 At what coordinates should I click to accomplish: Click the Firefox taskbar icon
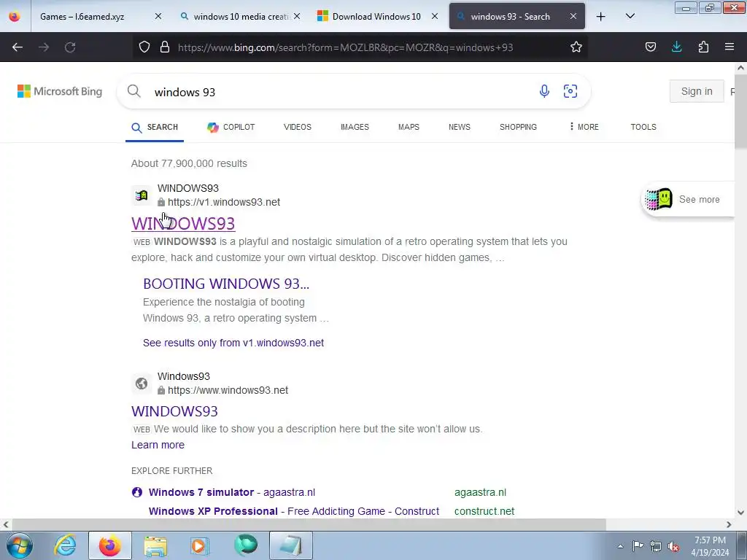click(109, 545)
